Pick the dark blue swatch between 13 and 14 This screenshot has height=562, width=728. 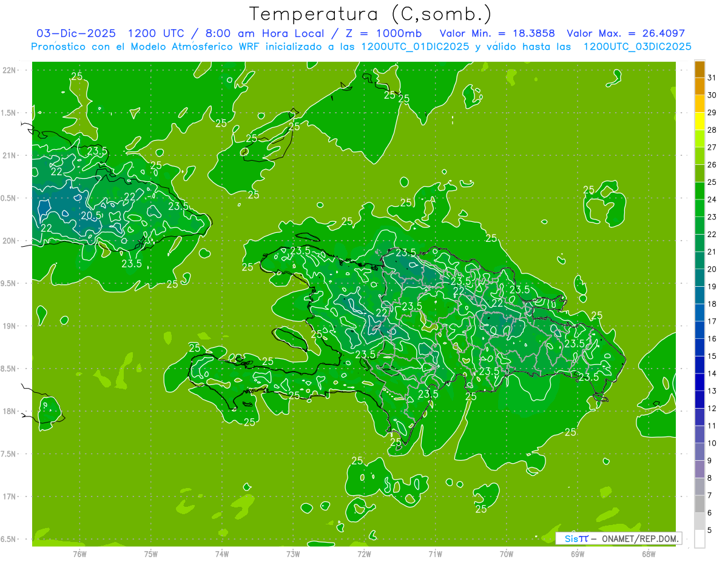[699, 382]
